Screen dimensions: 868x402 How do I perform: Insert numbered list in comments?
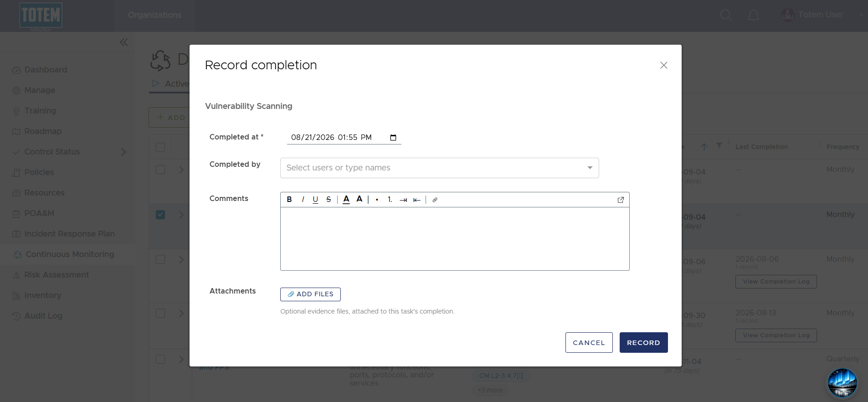point(390,200)
